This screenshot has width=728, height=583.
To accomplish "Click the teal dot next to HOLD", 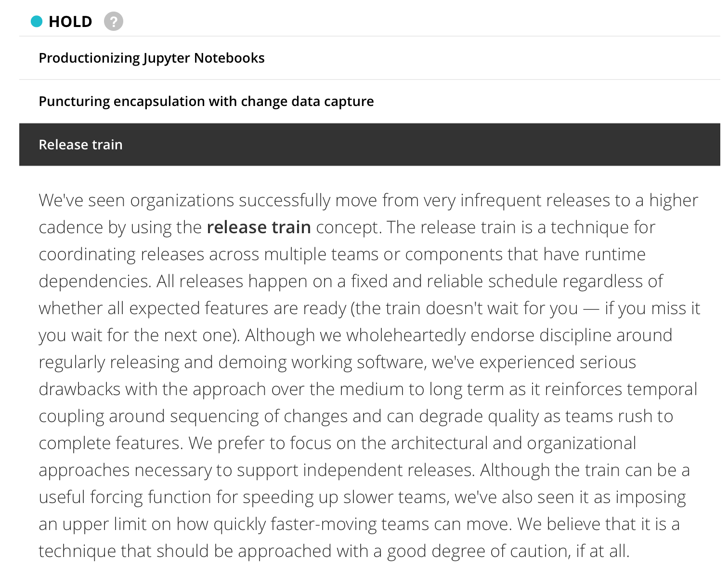I will [37, 22].
